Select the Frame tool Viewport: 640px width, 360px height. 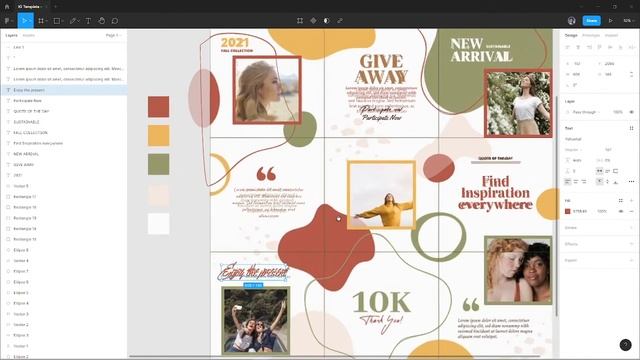pos(41,20)
